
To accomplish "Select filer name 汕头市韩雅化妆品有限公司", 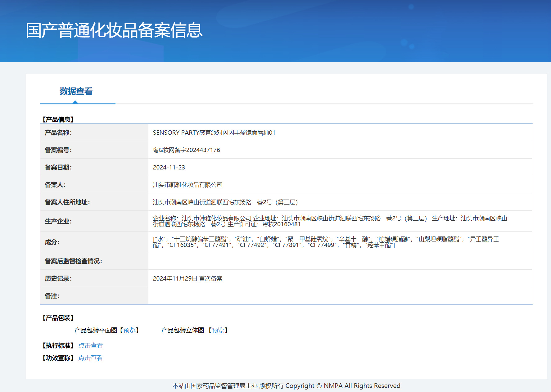I will [187, 185].
